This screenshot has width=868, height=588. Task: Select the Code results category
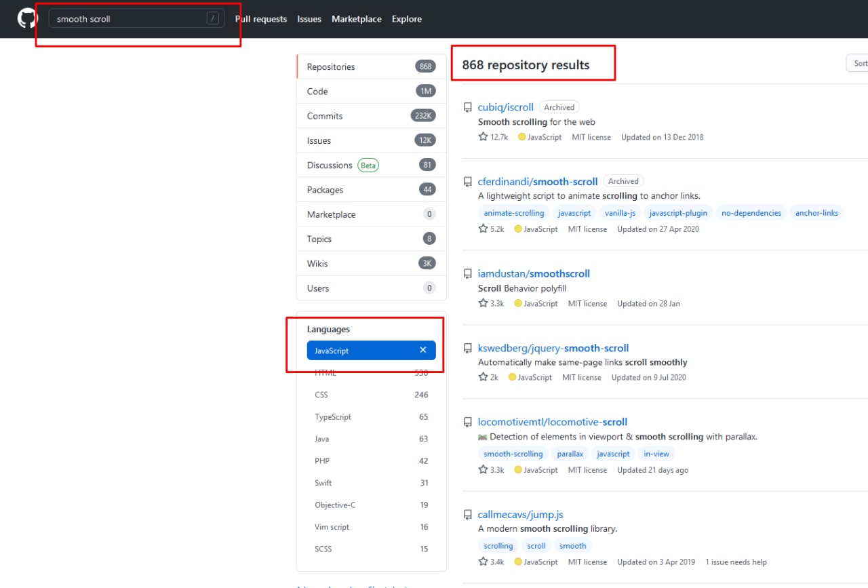tap(372, 92)
